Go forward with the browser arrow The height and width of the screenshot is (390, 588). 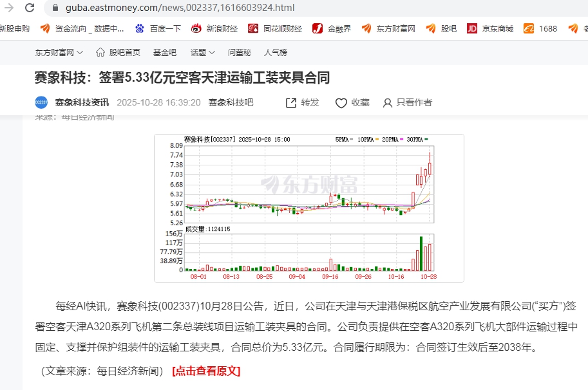pyautogui.click(x=8, y=8)
